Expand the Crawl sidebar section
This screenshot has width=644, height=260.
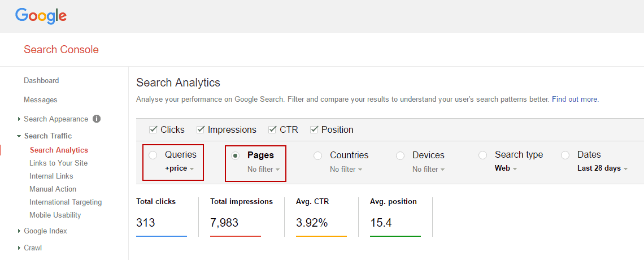(33, 248)
